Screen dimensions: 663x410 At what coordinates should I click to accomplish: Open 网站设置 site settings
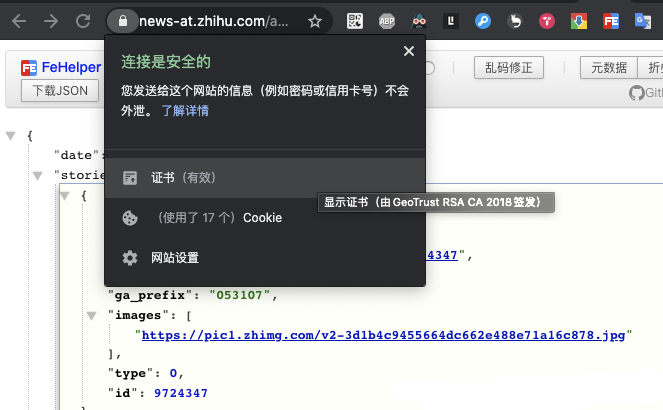coord(265,257)
